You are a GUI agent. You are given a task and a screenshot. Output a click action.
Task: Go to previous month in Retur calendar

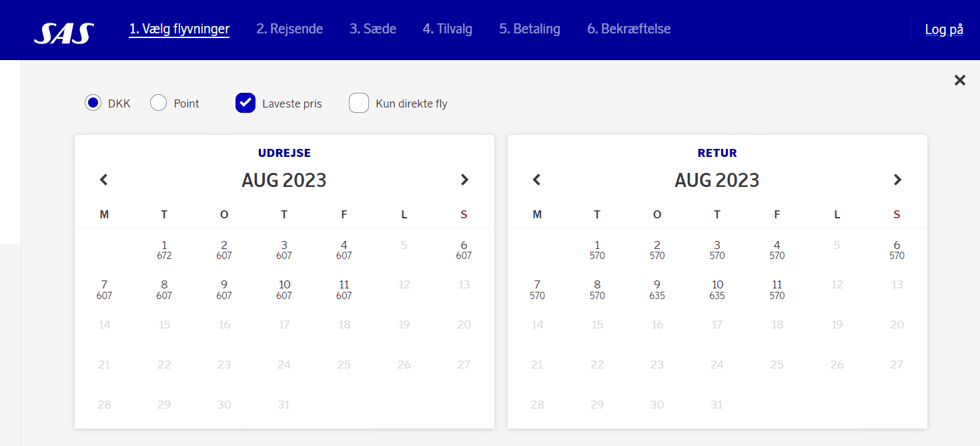pos(536,180)
